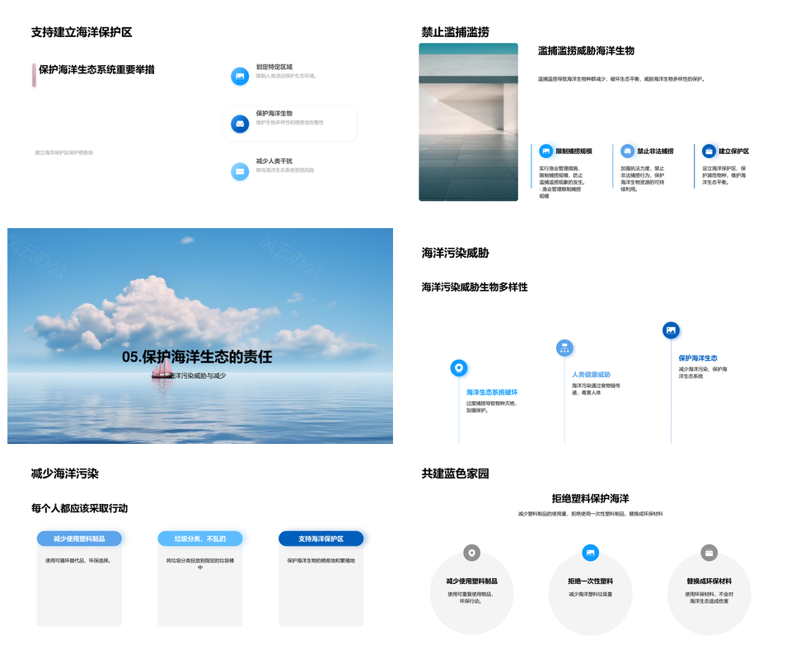
Task: Click the 垃圾分类，不乱扔 pill label
Action: 199,539
